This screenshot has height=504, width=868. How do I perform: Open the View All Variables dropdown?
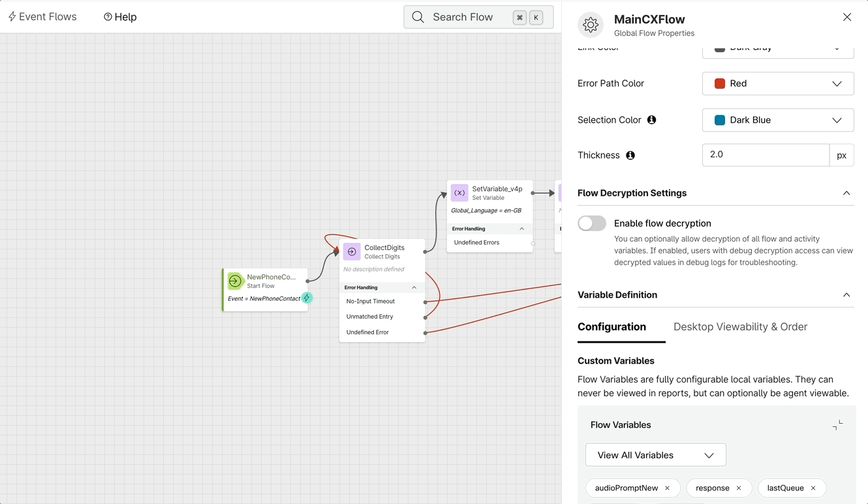655,455
